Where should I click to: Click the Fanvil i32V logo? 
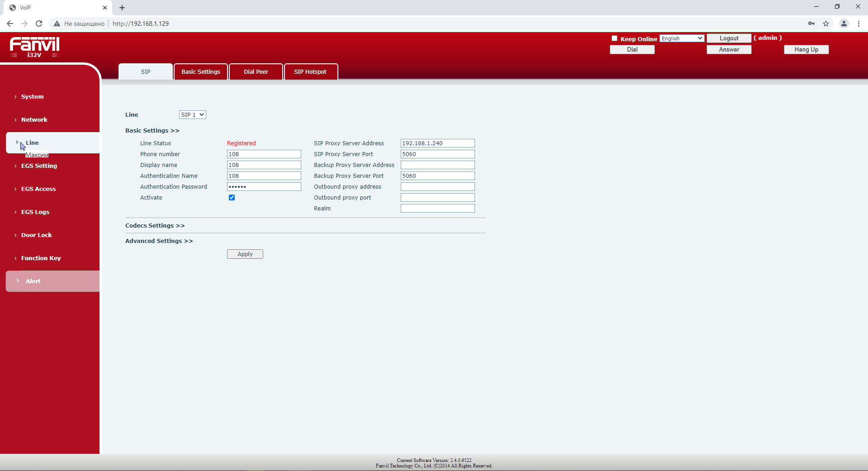point(35,47)
